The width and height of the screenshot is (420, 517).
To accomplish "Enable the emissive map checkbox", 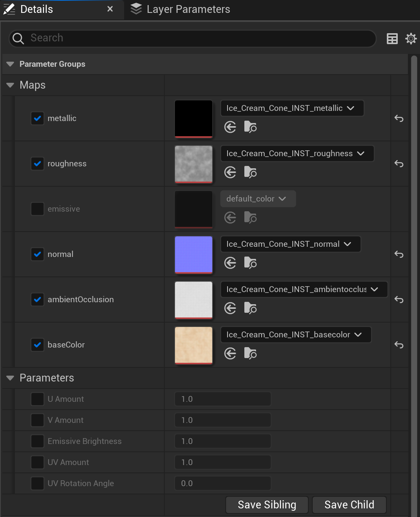I will tap(37, 209).
